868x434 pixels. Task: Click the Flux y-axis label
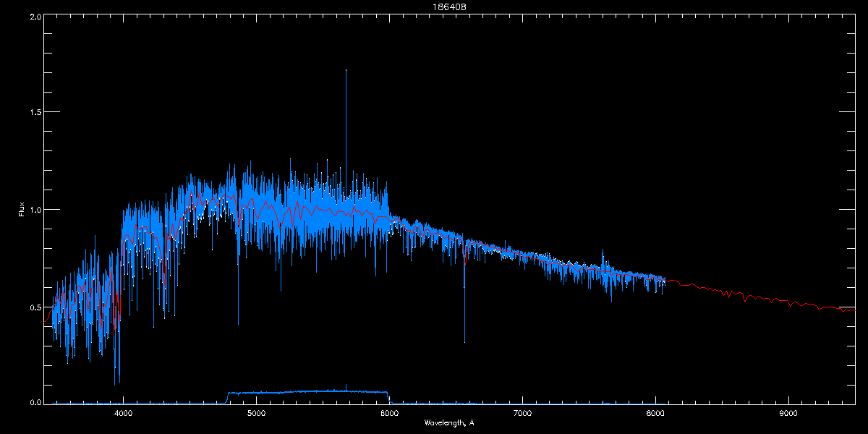(x=21, y=210)
